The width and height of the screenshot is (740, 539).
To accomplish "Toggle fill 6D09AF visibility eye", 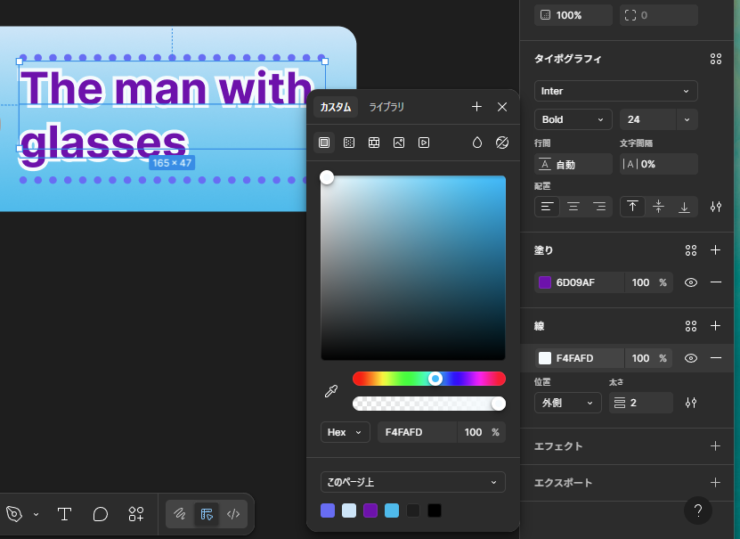I will tap(690, 283).
